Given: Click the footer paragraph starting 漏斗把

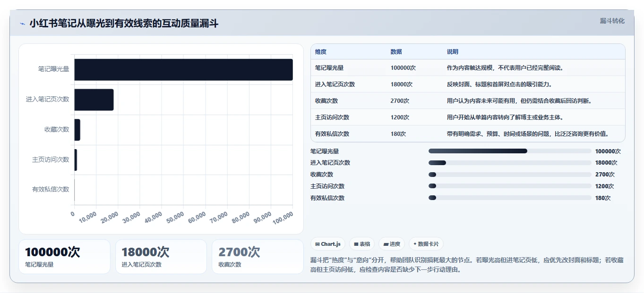Looking at the screenshot, I should pyautogui.click(x=467, y=265).
